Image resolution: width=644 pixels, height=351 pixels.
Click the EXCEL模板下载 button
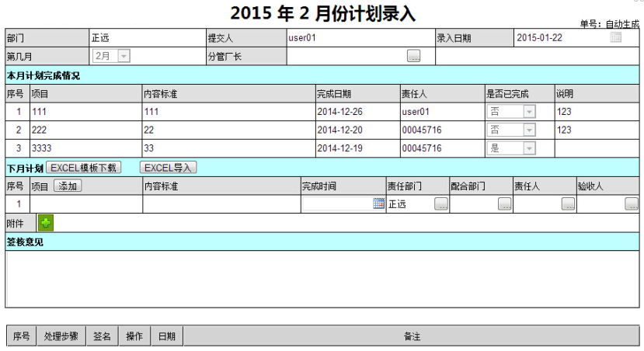[84, 168]
